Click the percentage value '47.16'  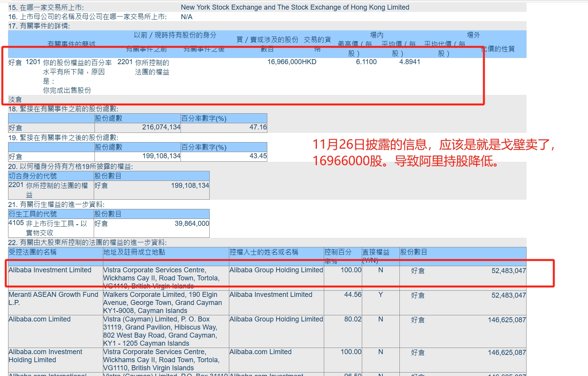point(258,127)
